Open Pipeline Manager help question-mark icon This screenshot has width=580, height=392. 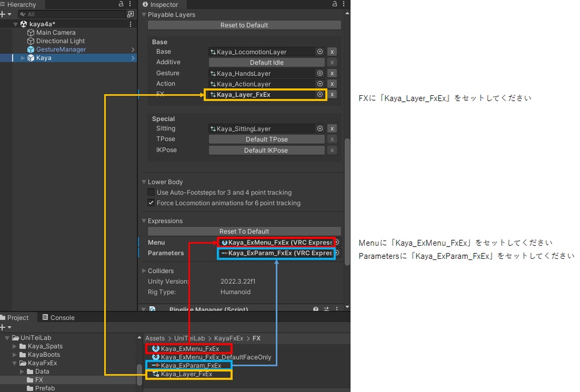(315, 309)
